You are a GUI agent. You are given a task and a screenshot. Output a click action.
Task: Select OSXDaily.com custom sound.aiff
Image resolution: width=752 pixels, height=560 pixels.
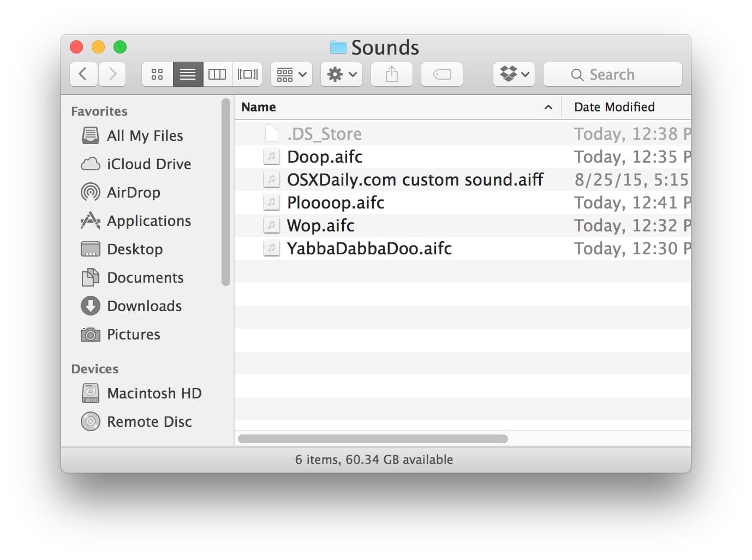(463, 180)
